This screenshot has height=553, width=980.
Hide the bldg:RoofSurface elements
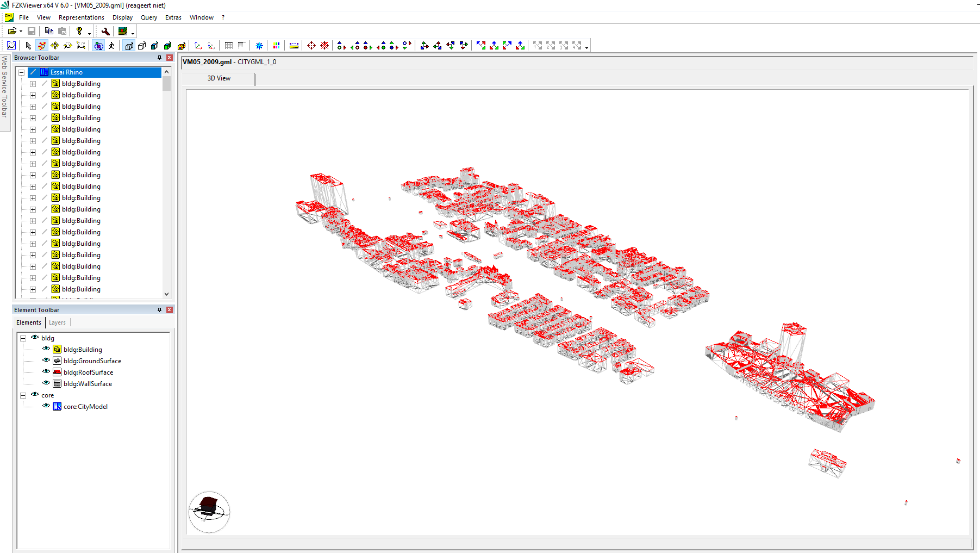46,372
